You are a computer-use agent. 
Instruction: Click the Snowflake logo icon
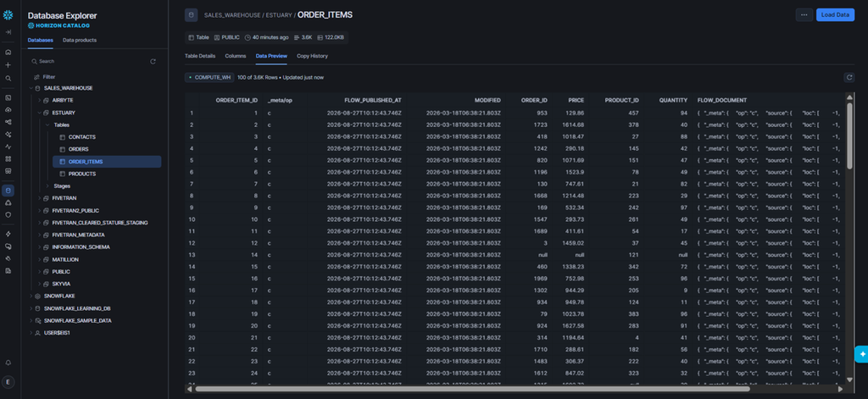click(x=8, y=15)
